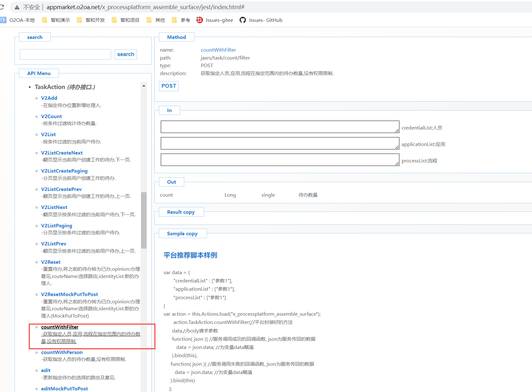Open the Issues-gitee bookmark
Screen dimensions: 532x392
click(x=215, y=20)
